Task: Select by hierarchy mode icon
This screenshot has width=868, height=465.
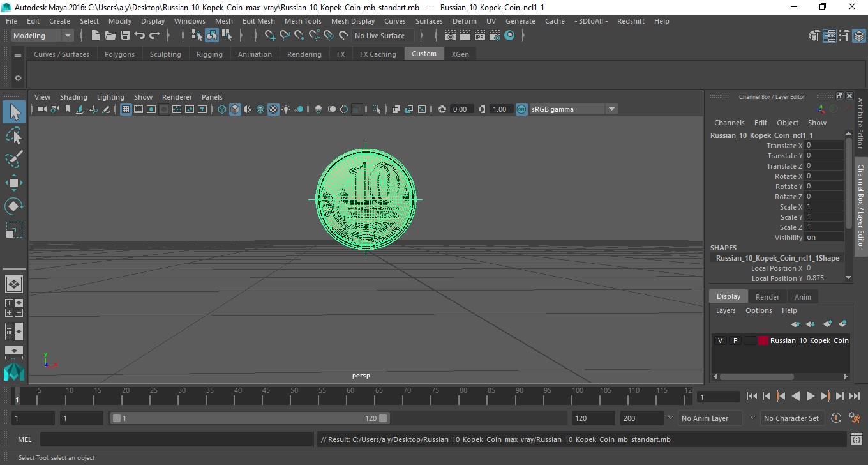Action: point(197,36)
